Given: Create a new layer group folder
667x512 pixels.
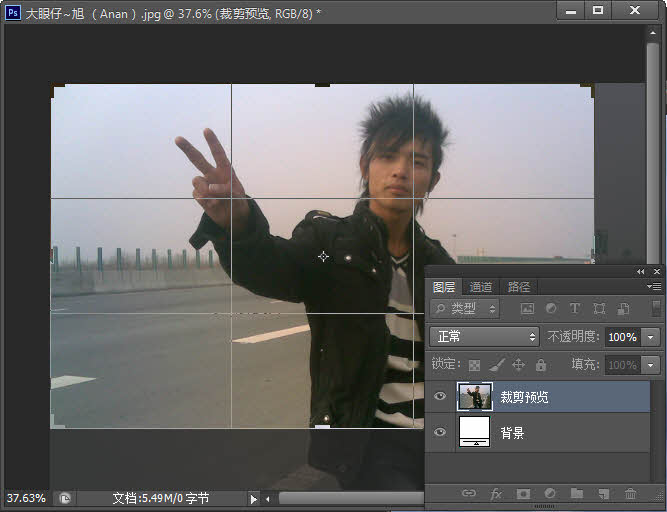Looking at the screenshot, I should click(576, 494).
